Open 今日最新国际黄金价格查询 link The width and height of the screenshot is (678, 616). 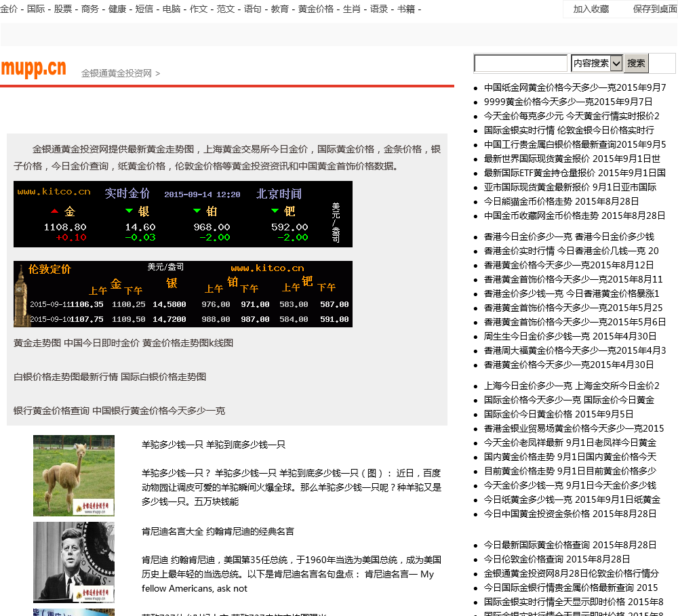(x=570, y=545)
